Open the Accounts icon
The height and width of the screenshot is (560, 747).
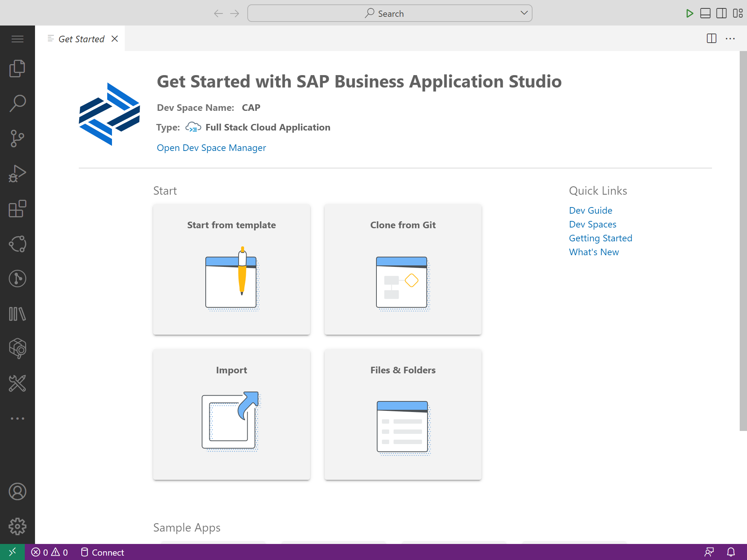coord(17,491)
